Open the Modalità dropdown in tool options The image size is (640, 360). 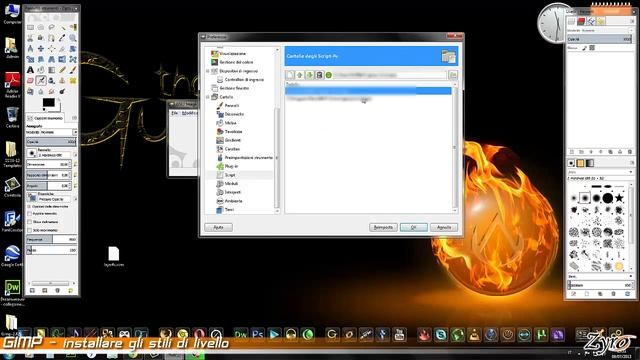[51, 132]
